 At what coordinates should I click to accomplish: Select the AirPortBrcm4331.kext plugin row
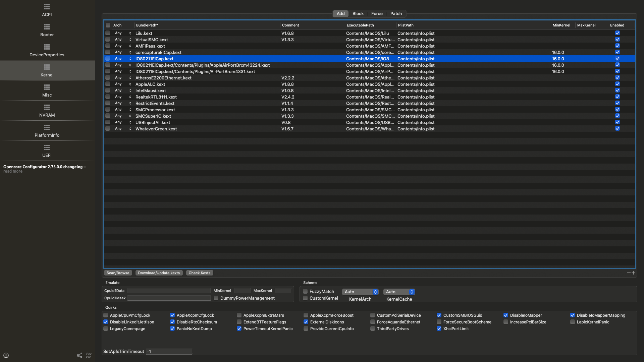369,71
